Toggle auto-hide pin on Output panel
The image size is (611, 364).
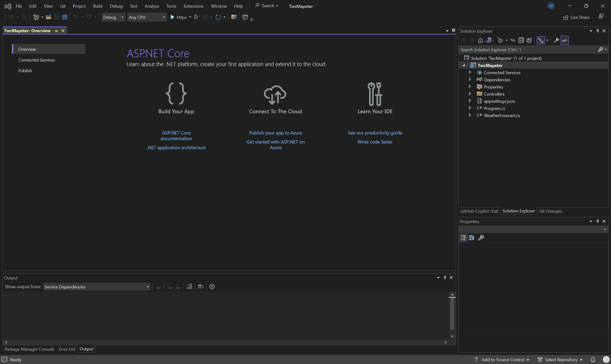click(x=445, y=277)
